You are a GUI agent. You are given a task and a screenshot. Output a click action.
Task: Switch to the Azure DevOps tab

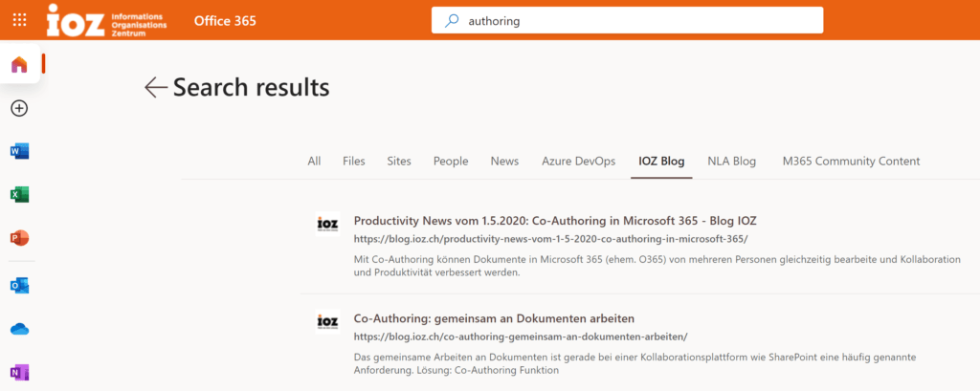click(579, 162)
